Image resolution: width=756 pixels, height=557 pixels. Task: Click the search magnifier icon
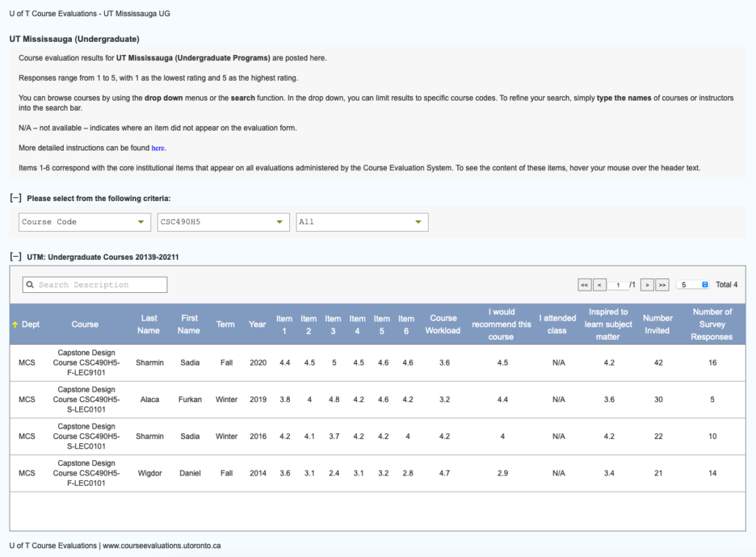coord(30,285)
